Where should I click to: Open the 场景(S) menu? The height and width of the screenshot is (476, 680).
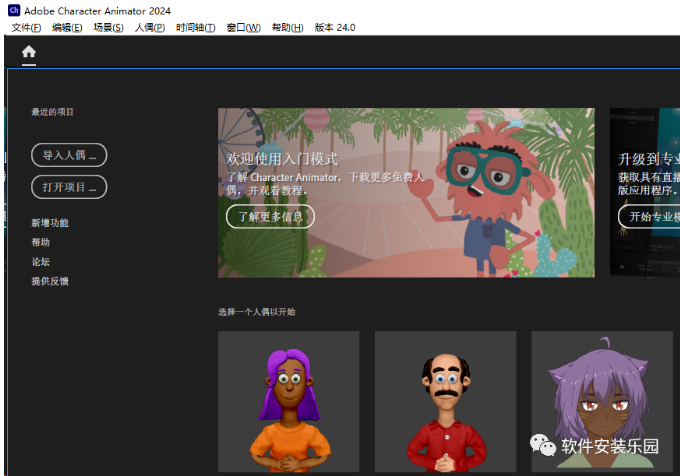click(x=108, y=28)
